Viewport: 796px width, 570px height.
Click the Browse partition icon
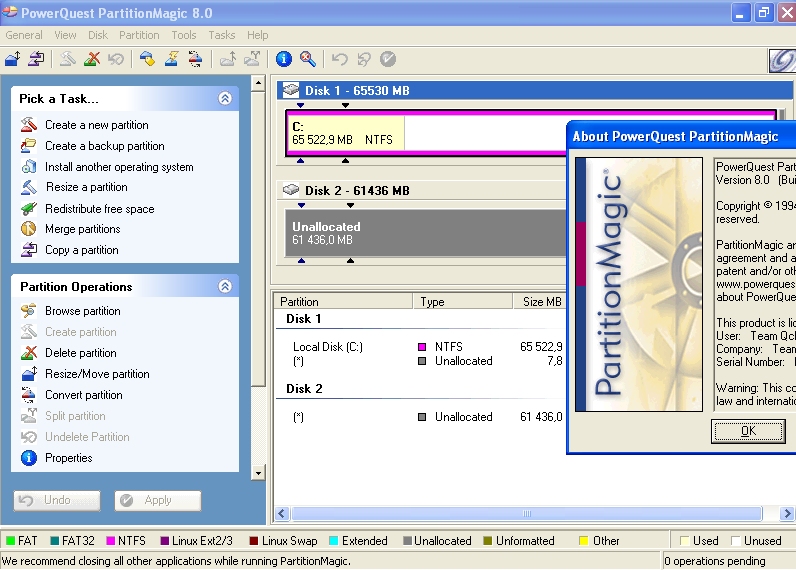[x=28, y=311]
